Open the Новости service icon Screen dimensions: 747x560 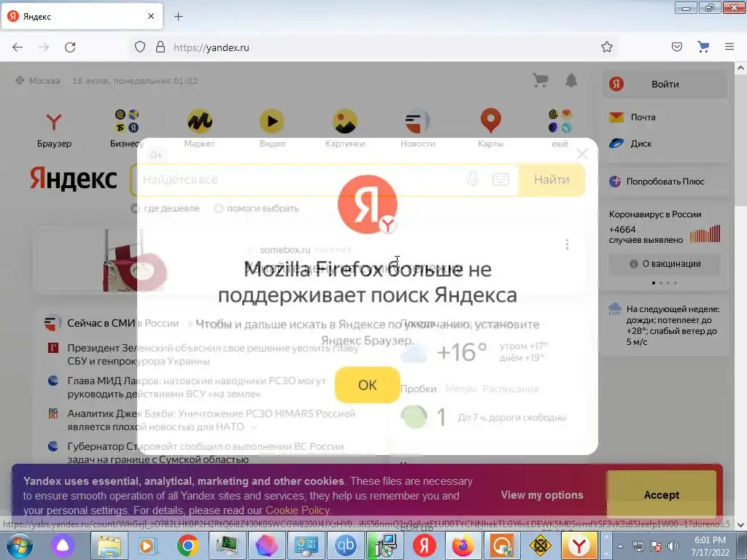417,128
